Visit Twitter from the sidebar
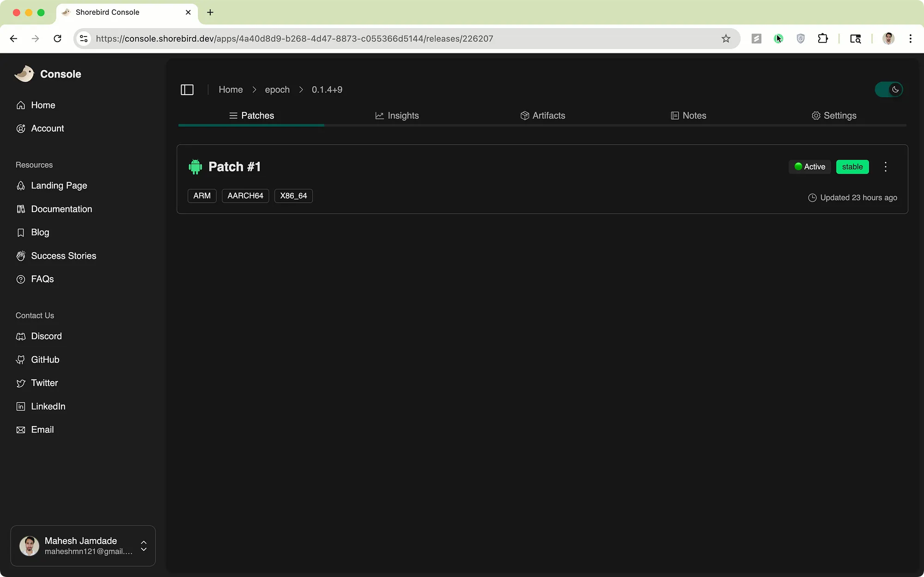The image size is (924, 577). (x=44, y=383)
